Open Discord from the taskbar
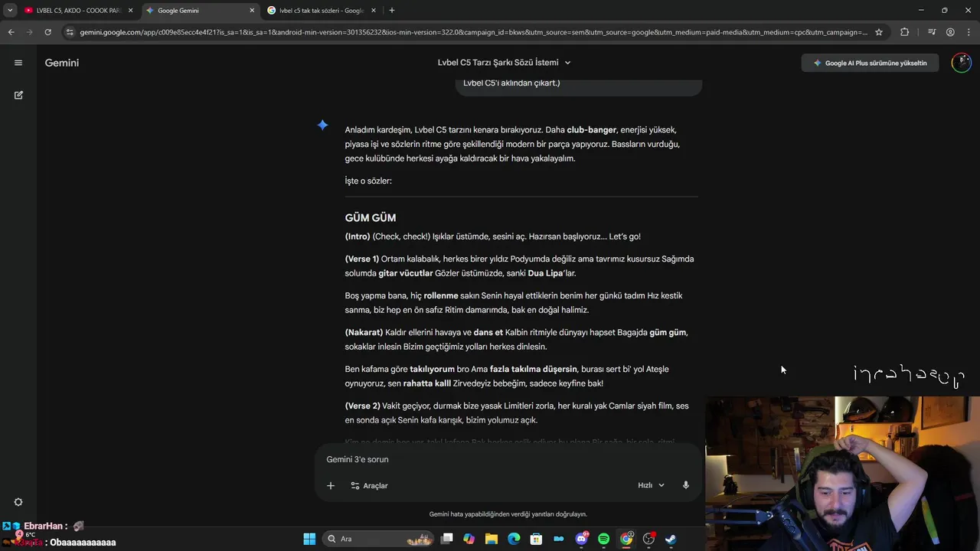Image resolution: width=980 pixels, height=551 pixels. (581, 539)
